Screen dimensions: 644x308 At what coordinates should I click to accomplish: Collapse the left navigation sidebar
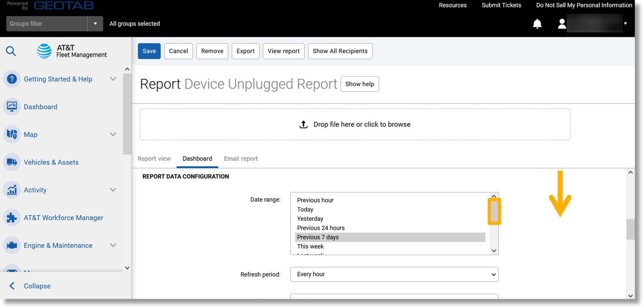tap(36, 286)
